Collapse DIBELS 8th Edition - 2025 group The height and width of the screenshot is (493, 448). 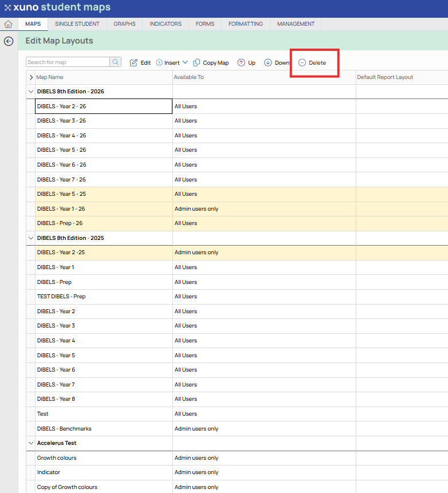[x=31, y=238]
